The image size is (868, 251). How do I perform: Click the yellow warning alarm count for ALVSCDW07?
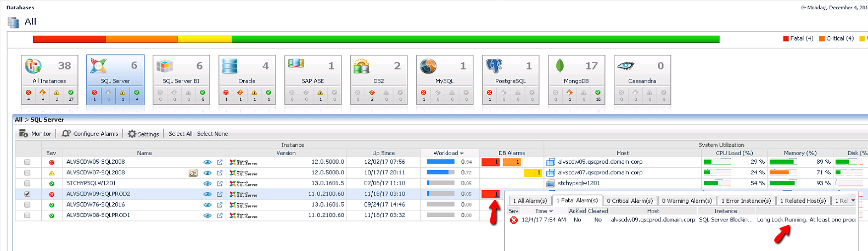532,173
